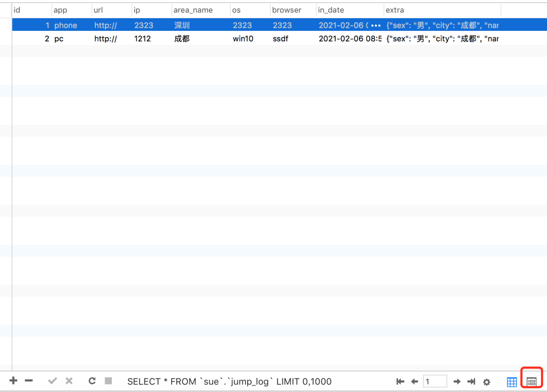Screen dimensions: 547x392
Task: Select the pc record row
Action: coord(152,38)
